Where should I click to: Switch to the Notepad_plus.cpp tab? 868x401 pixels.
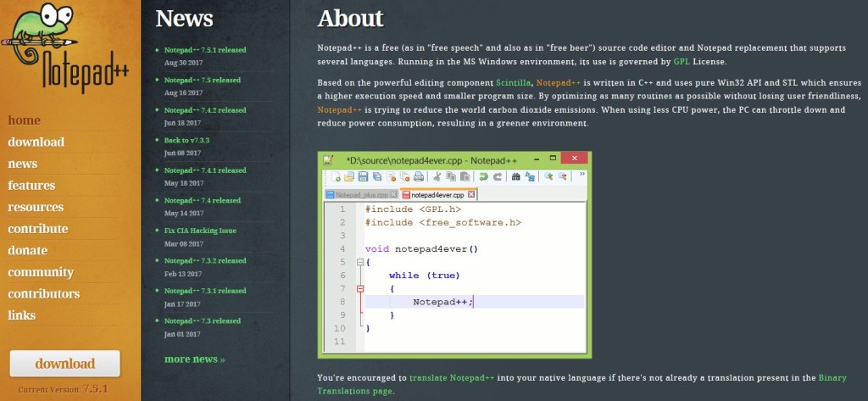pyautogui.click(x=361, y=194)
